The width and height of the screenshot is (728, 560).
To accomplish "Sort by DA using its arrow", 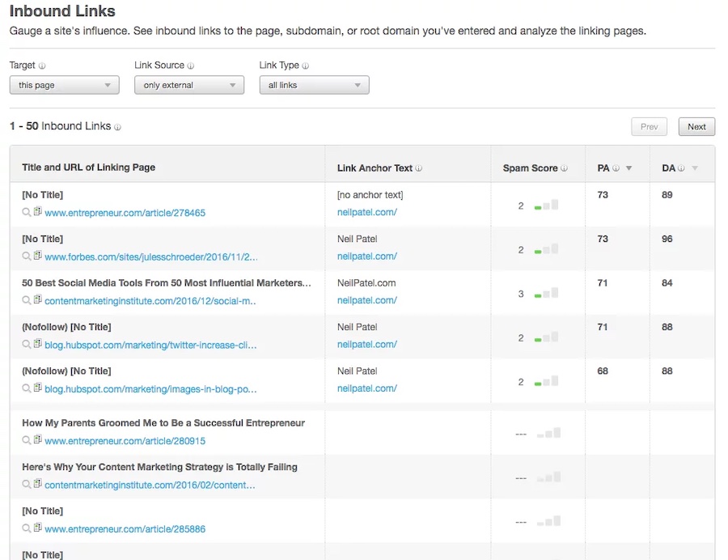I will point(694,168).
